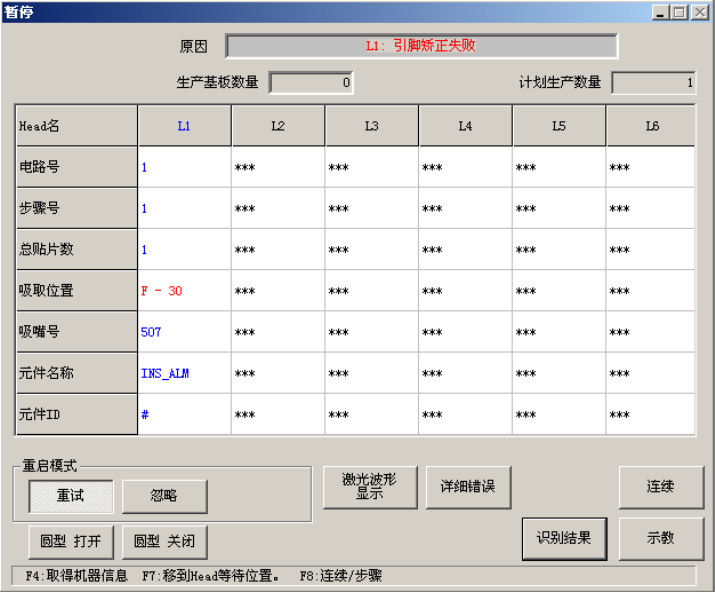Select the L5 head column header

[x=559, y=126]
